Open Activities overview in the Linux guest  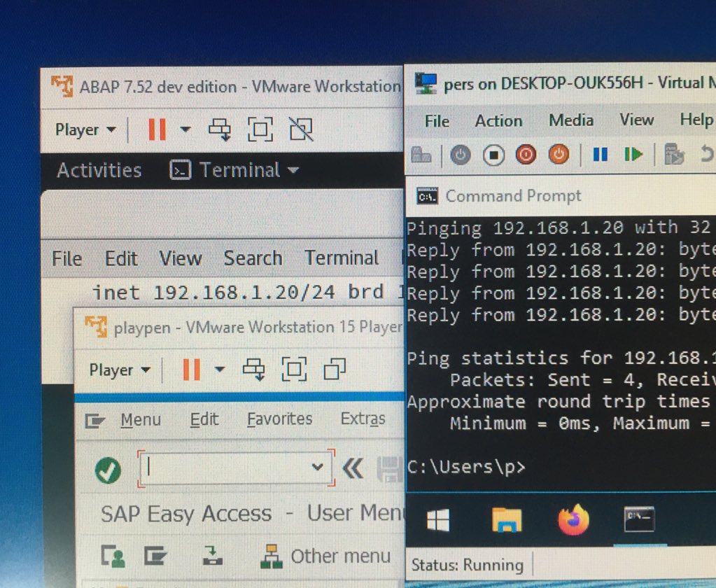click(x=99, y=170)
